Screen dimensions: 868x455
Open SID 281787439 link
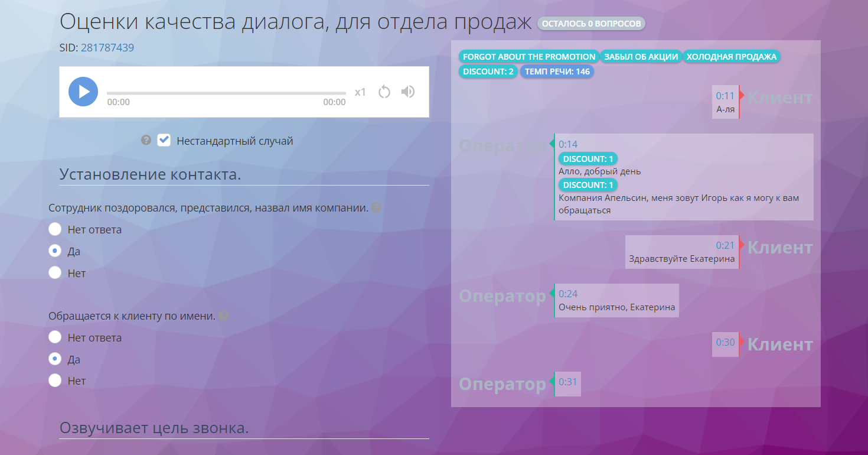(x=107, y=48)
